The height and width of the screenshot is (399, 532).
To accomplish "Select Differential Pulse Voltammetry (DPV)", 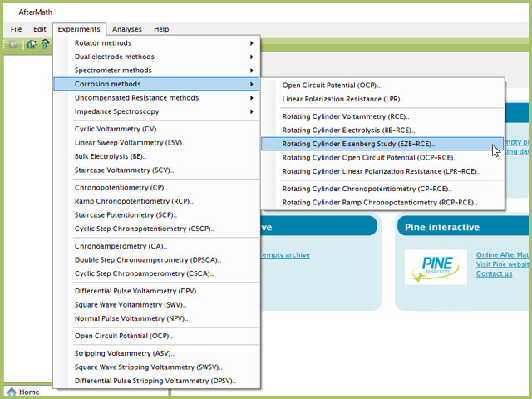I will pos(156,292).
